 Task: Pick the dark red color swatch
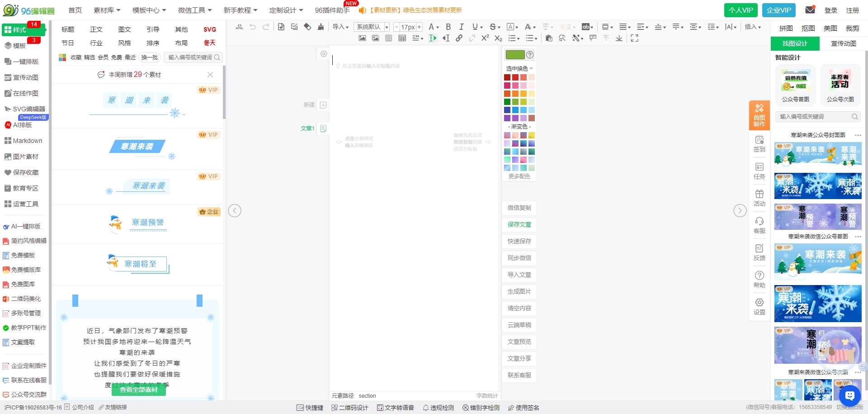(x=507, y=77)
